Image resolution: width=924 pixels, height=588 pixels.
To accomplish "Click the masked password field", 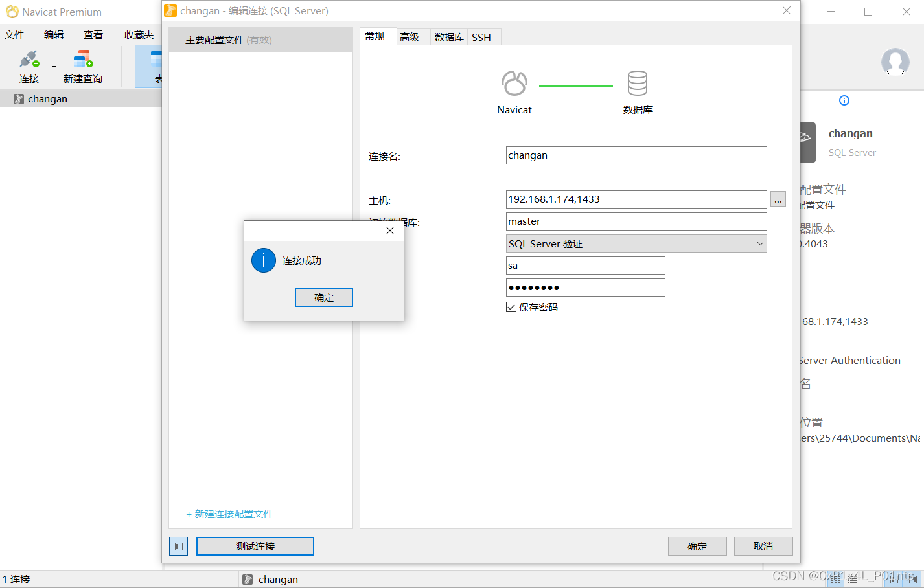I will click(x=585, y=288).
